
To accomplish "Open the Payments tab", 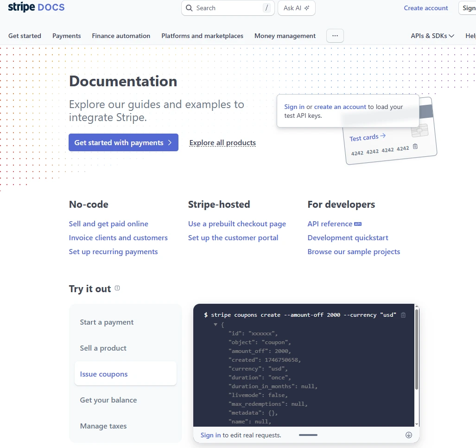I will tap(66, 36).
